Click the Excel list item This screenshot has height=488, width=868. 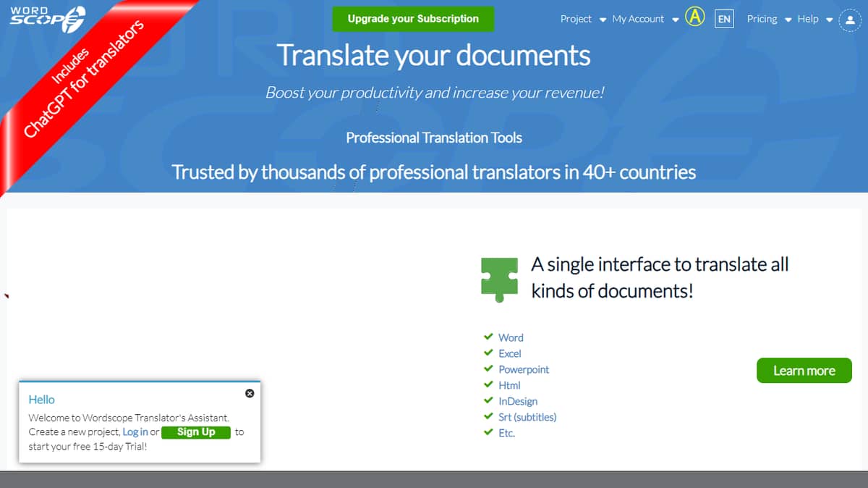(x=510, y=353)
